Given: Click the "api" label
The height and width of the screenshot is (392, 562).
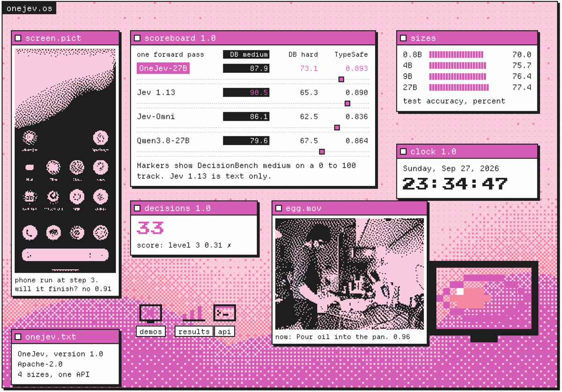Looking at the screenshot, I should 224,332.
